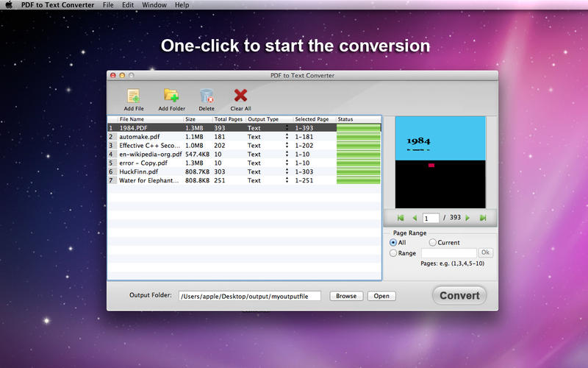588x368 pixels.
Task: Click the Add File icon
Action: click(x=134, y=96)
